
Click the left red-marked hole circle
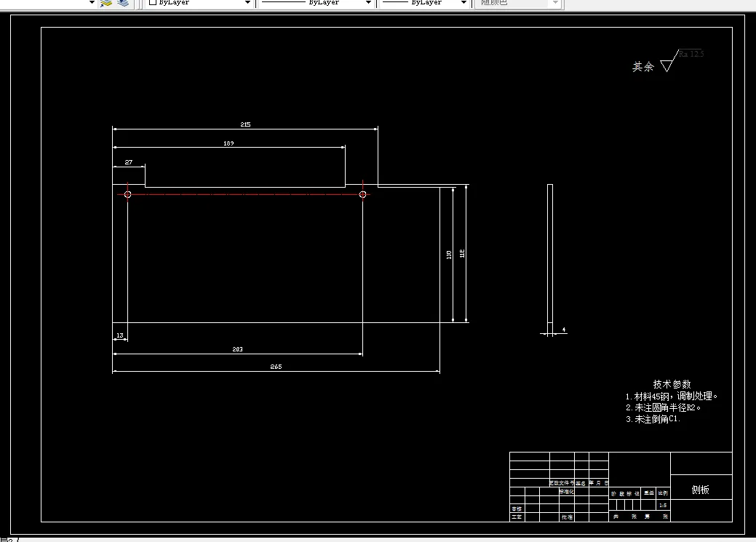[128, 194]
